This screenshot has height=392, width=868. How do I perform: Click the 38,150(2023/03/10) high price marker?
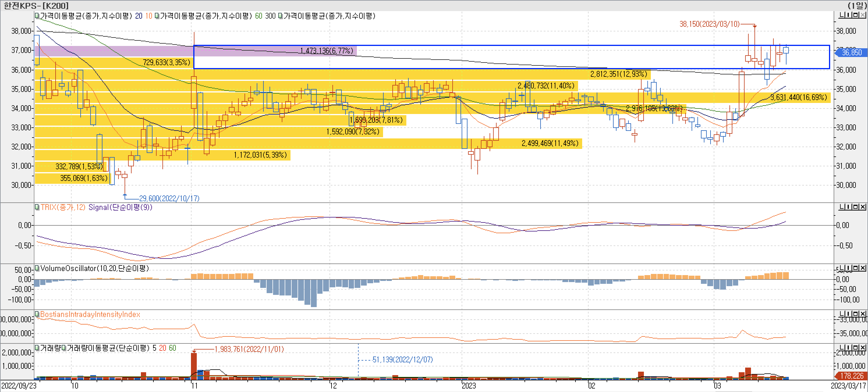click(x=709, y=24)
